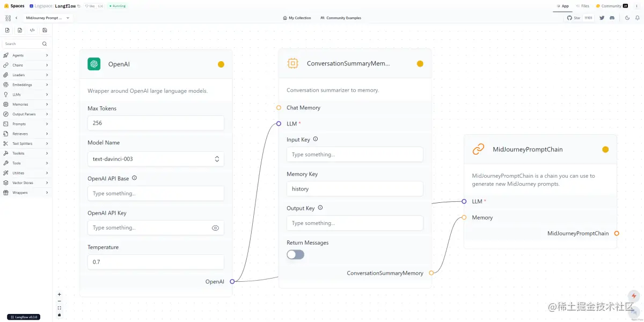Like the Langflow space
This screenshot has width=644, height=322.
click(x=90, y=6)
